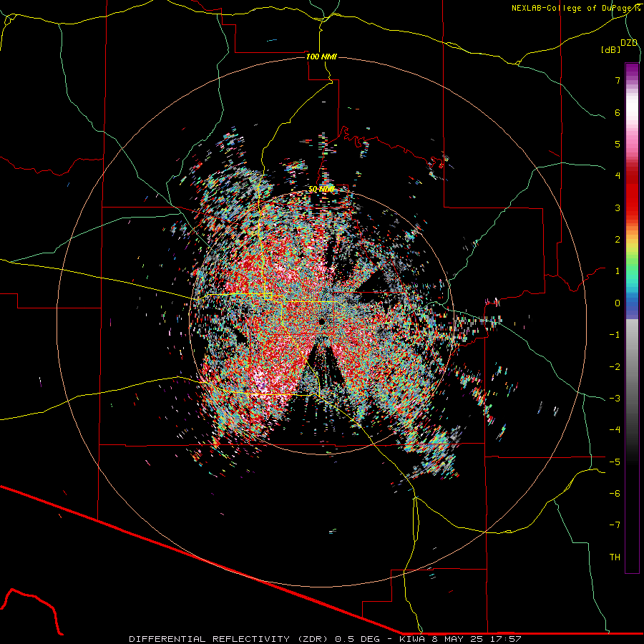Click the -5 value on the color scale
644x644 pixels.
pyautogui.click(x=615, y=462)
